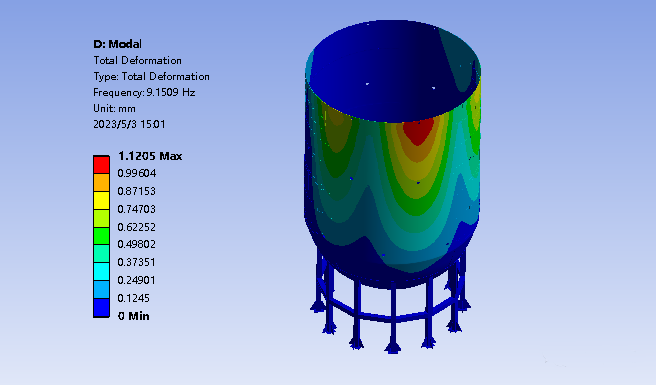
Task: Select the Frequency: 9.1509 Hz text line
Action: point(144,92)
